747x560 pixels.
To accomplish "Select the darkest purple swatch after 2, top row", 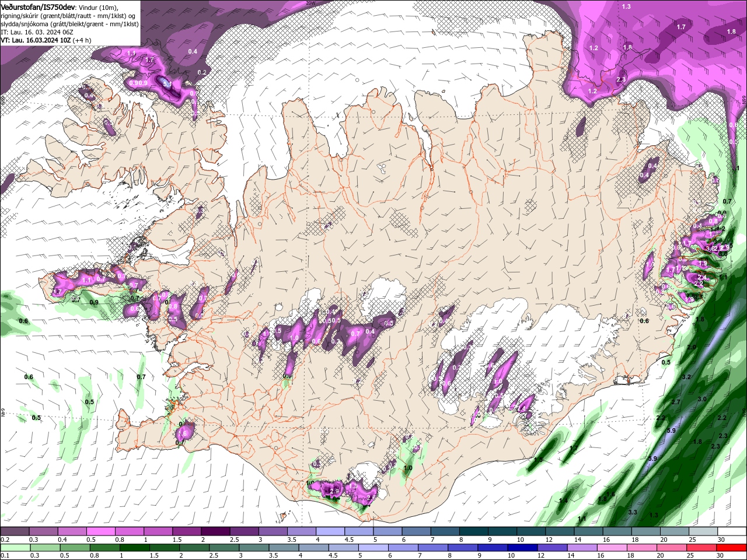I will (215, 531).
